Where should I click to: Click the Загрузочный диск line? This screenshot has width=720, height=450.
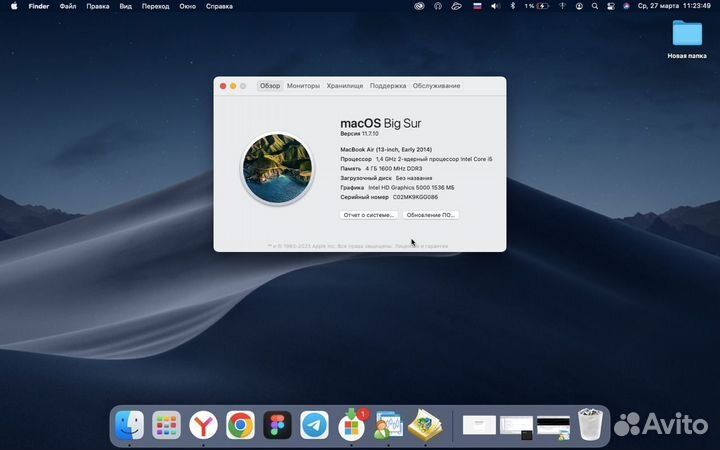pyautogui.click(x=386, y=178)
